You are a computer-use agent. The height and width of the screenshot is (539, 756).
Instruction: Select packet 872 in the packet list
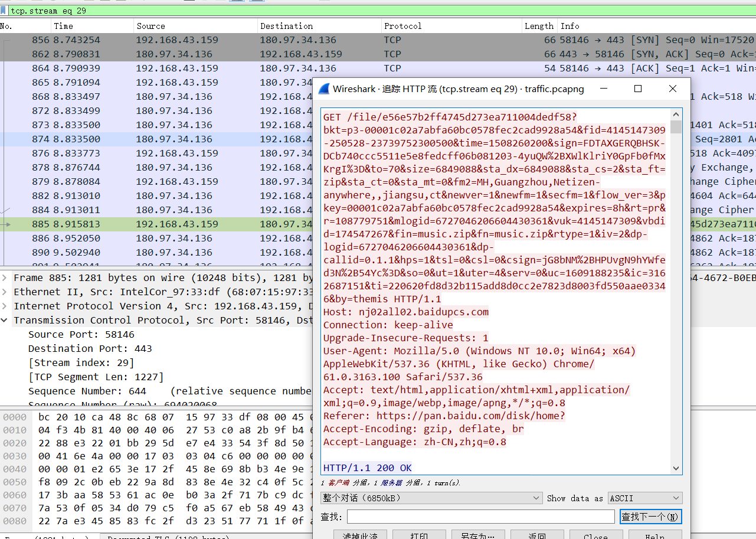pyautogui.click(x=156, y=111)
